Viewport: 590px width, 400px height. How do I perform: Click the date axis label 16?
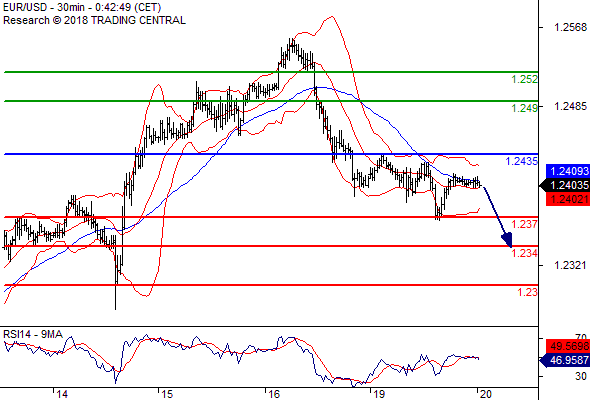click(x=274, y=394)
